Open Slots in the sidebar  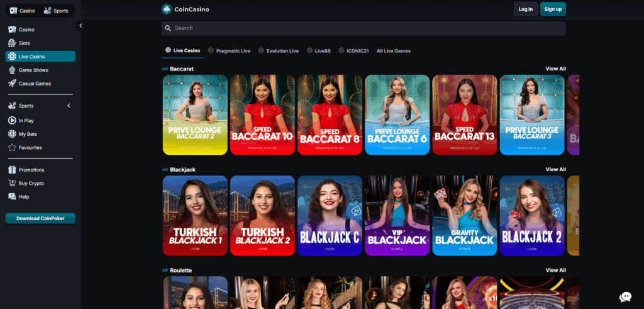(40, 43)
